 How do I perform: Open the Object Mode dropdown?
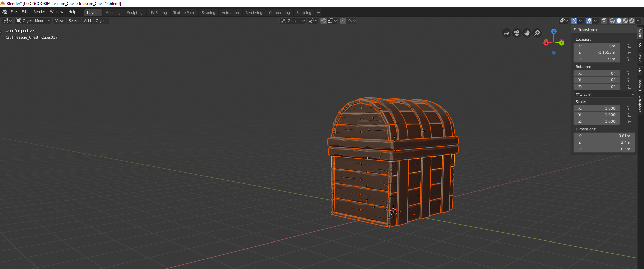[33, 21]
